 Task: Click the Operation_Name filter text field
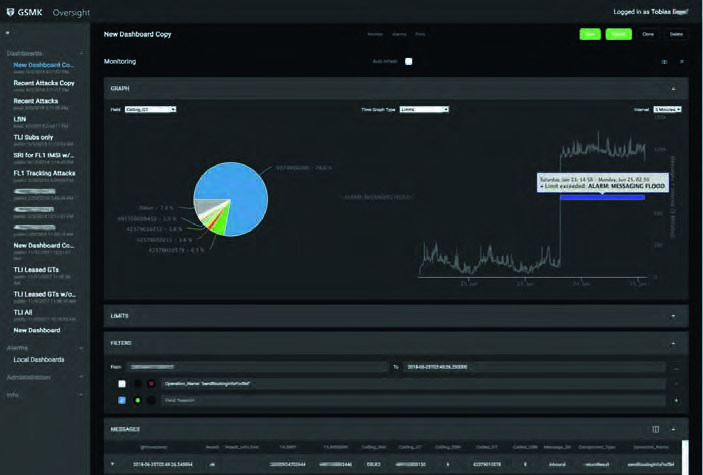coord(414,384)
